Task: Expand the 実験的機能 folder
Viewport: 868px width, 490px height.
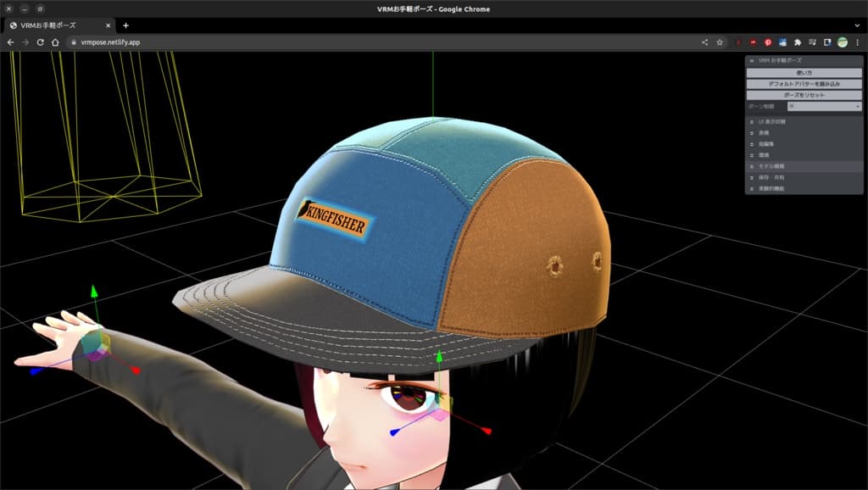Action: pyautogui.click(x=804, y=188)
